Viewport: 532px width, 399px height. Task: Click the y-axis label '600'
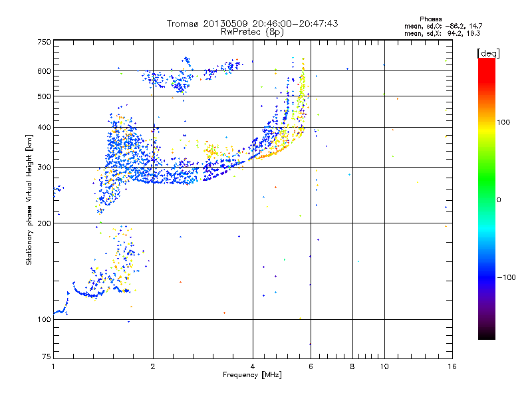44,71
